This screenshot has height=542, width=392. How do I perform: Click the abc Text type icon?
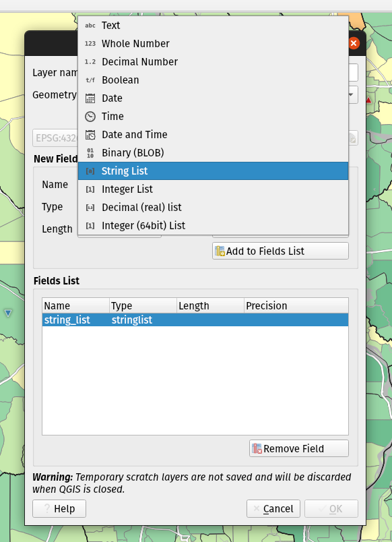[90, 25]
